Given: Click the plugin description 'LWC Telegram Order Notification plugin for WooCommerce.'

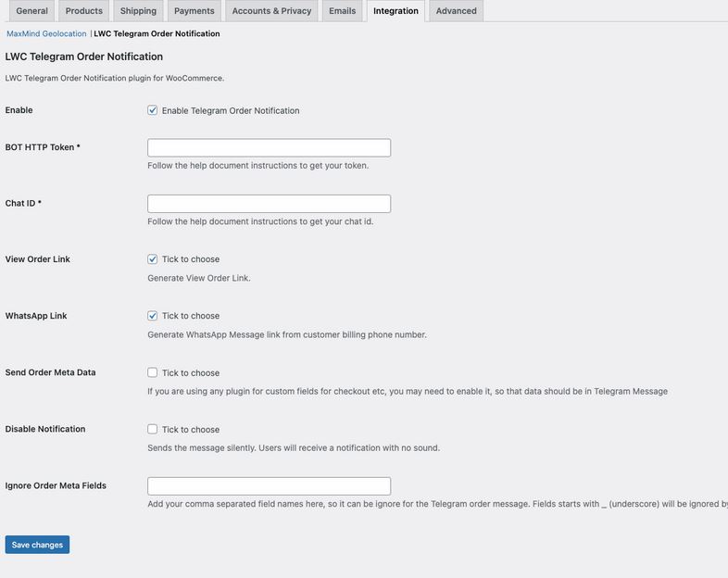Looking at the screenshot, I should coord(115,78).
